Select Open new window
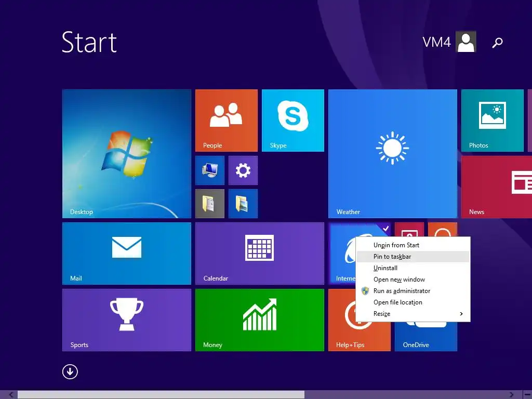 [x=413, y=280]
